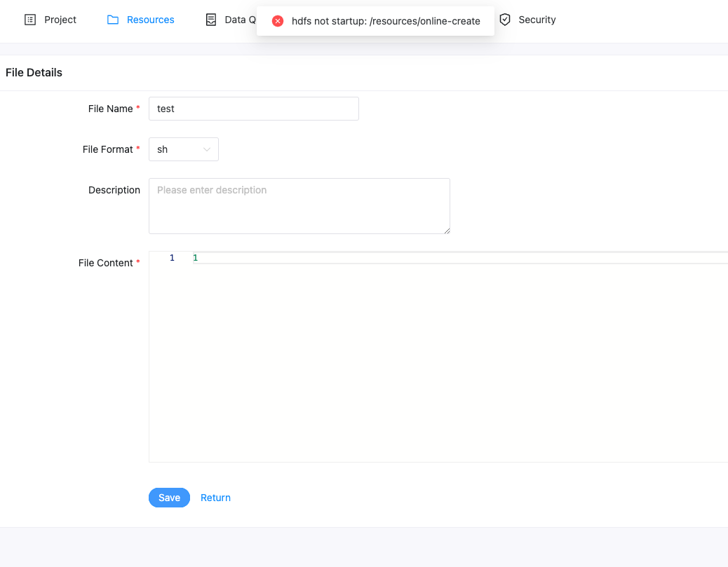Viewport: 728px width, 567px height.
Task: Open the File Format dropdown showing sh
Action: pyautogui.click(x=183, y=149)
